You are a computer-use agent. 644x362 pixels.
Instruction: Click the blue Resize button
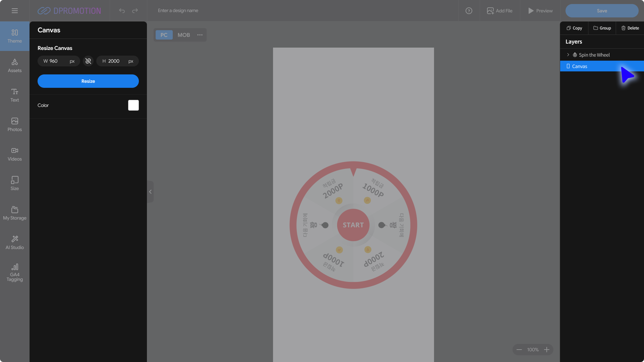tap(88, 81)
